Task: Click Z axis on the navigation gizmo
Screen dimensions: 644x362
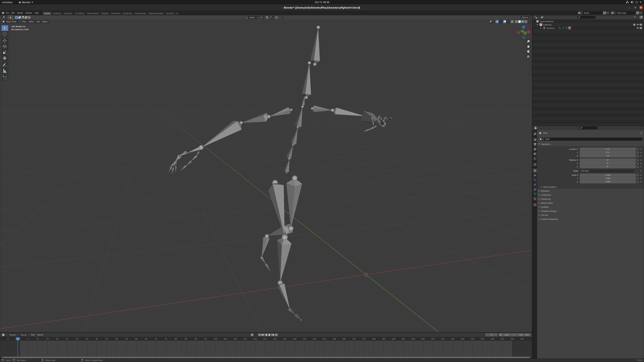Action: [523, 27]
